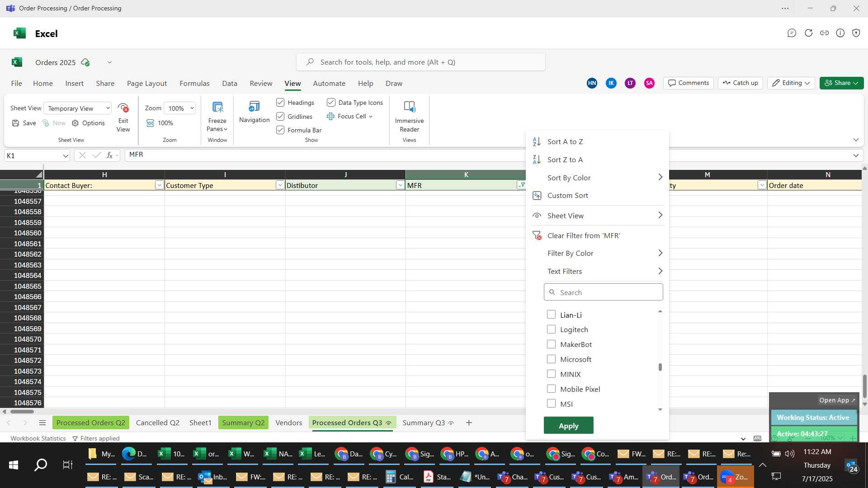Viewport: 868px width, 488px height.
Task: Click the green Share button
Action: [841, 83]
